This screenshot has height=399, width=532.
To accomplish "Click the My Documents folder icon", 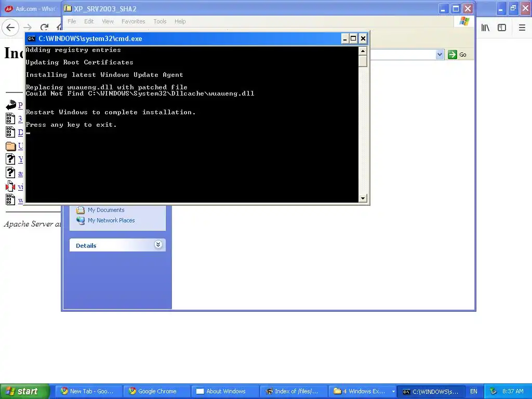I will (x=81, y=210).
